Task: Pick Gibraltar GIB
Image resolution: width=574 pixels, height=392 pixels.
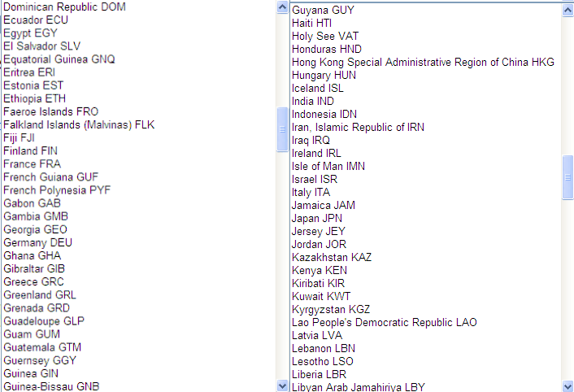Action: pyautogui.click(x=34, y=268)
